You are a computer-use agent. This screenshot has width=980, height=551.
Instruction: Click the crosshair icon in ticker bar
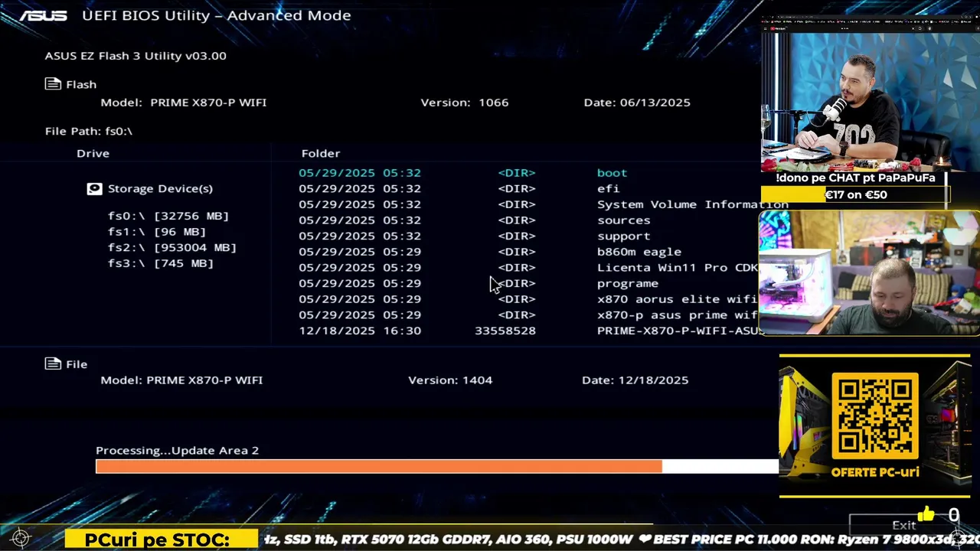(21, 538)
